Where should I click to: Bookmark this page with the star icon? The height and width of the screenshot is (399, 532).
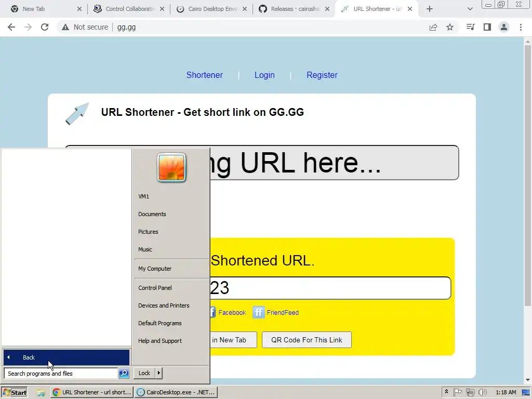tap(450, 27)
